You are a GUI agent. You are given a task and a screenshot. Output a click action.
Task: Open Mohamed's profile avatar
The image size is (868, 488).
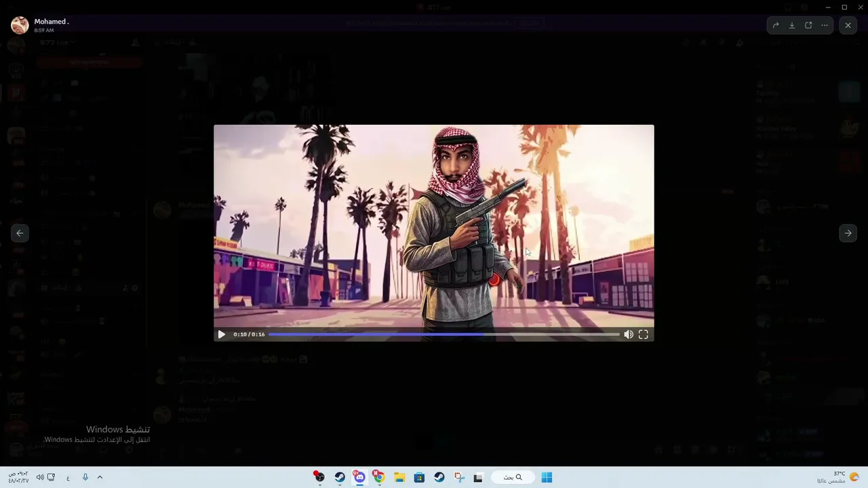click(20, 25)
